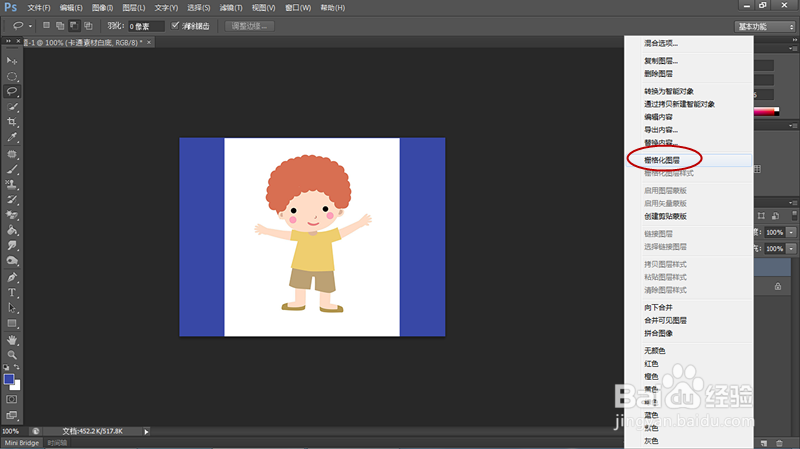Screen dimensions: 800x449
Task: Open the 图层(L) menu
Action: coord(134,8)
